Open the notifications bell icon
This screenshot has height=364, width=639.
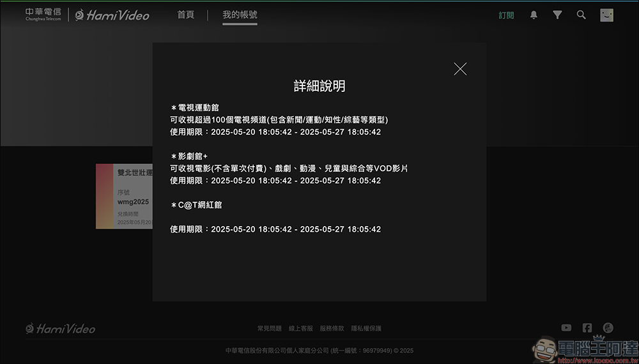point(534,15)
